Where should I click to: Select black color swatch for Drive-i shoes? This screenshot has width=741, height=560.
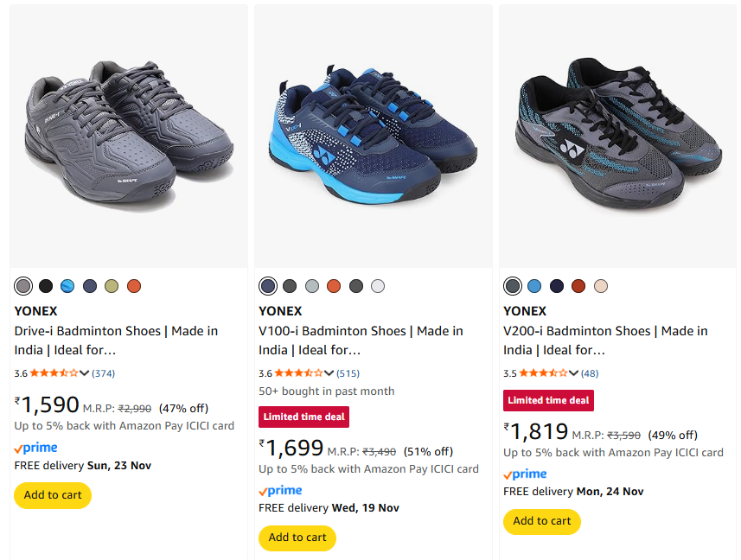(46, 286)
